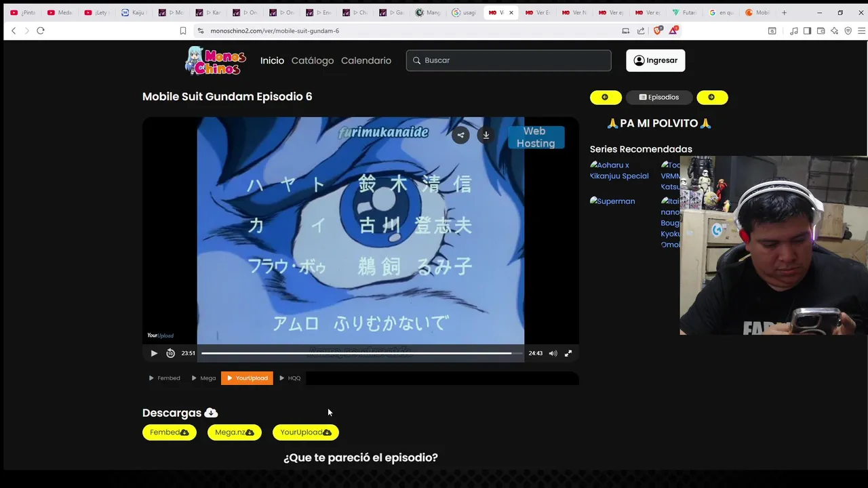The width and height of the screenshot is (868, 488).
Task: Click the download icon on the video
Action: pos(486,135)
